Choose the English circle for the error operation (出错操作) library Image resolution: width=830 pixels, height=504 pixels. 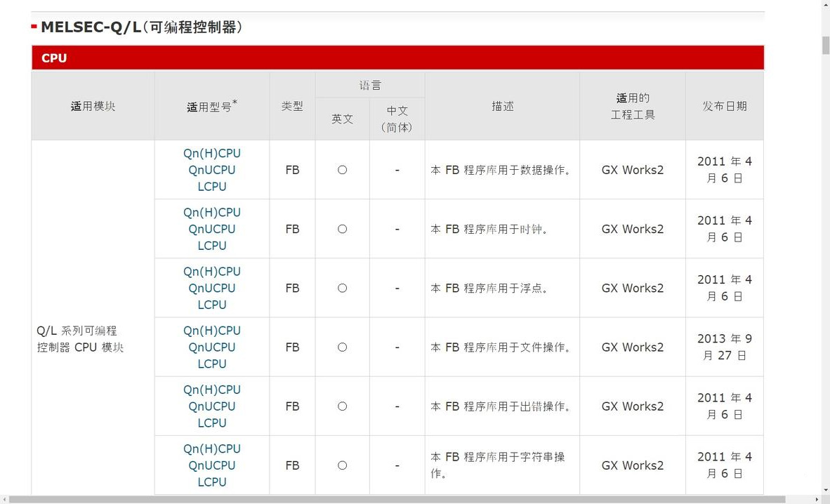[342, 406]
